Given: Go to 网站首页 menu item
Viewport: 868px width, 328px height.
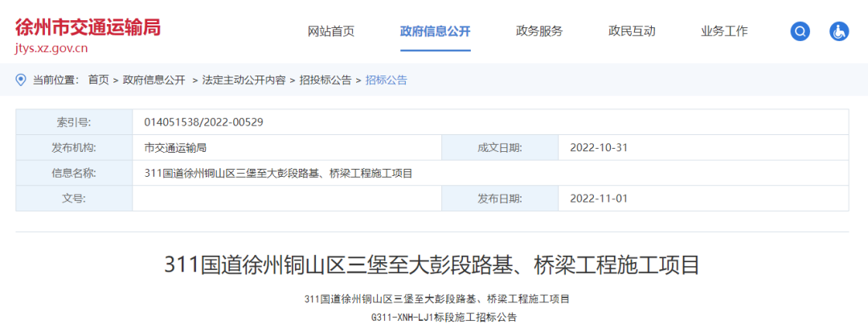Looking at the screenshot, I should click(331, 31).
